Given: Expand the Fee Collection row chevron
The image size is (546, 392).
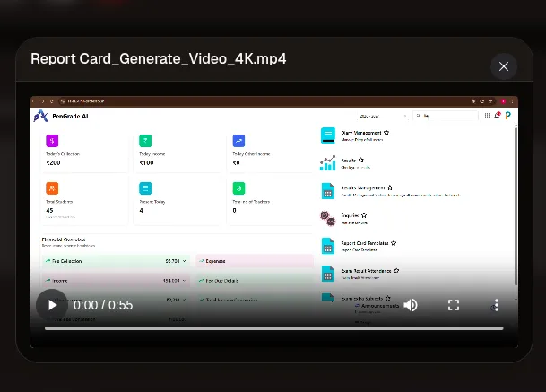Looking at the screenshot, I should click(x=184, y=261).
